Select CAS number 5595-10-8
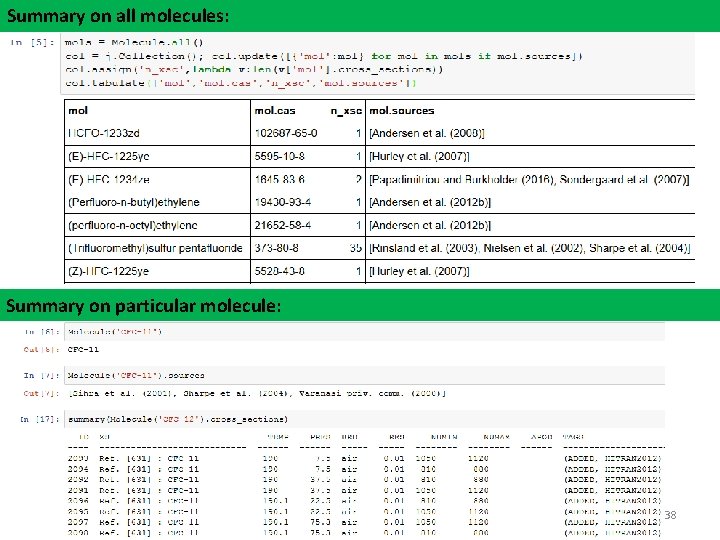Image resolution: width=720 pixels, height=540 pixels. click(x=279, y=156)
